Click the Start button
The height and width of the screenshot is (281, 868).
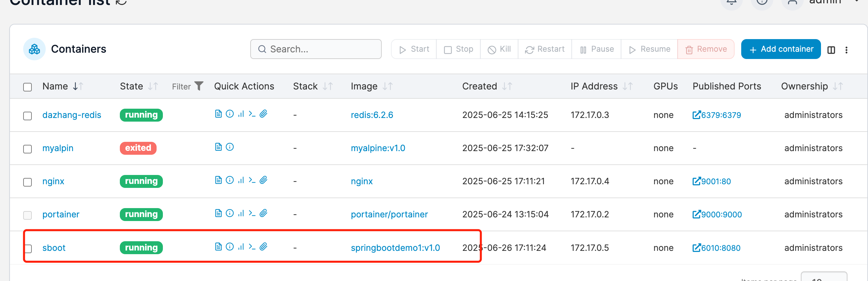click(x=414, y=49)
